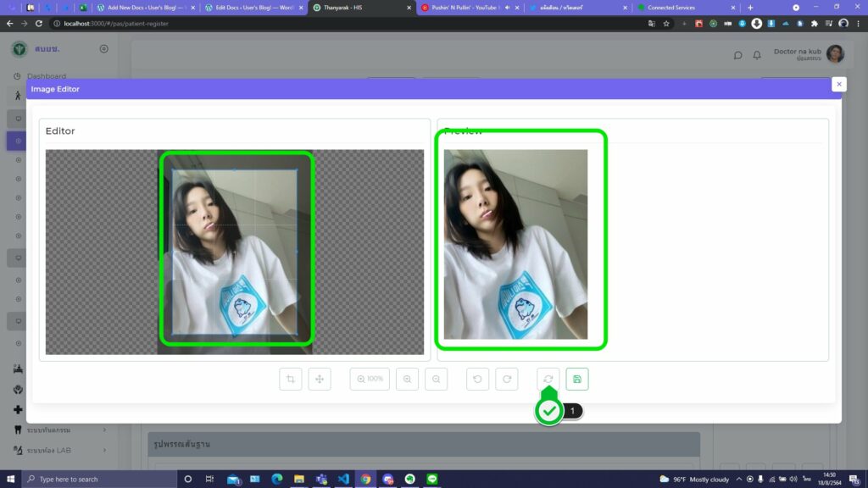Activate the move tool with four arrows

pos(320,380)
